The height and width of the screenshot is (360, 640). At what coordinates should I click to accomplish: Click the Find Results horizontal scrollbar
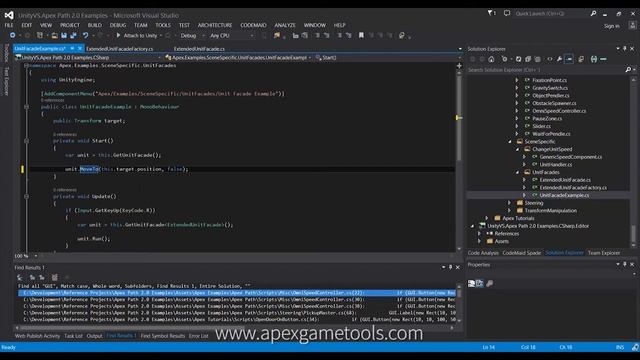coord(235,327)
